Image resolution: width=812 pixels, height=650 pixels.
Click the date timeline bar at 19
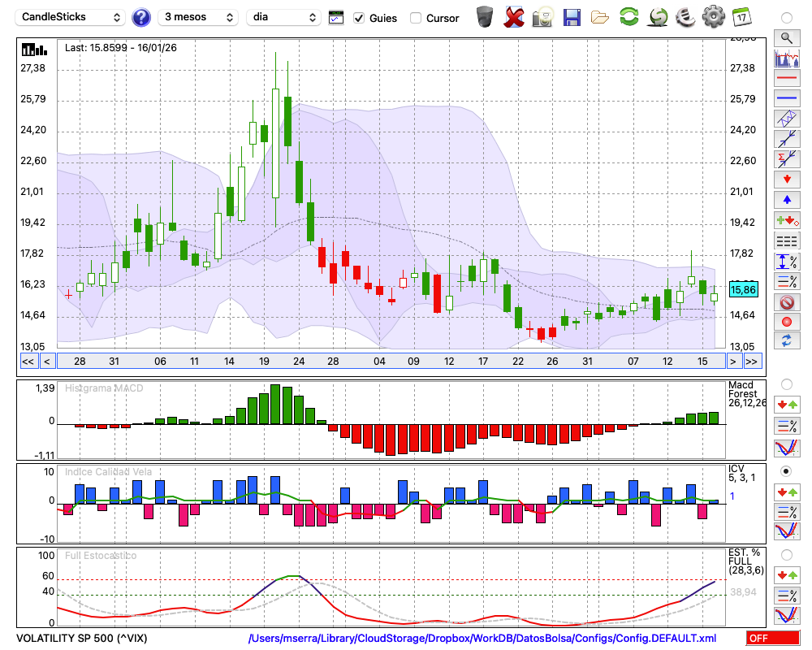[264, 361]
